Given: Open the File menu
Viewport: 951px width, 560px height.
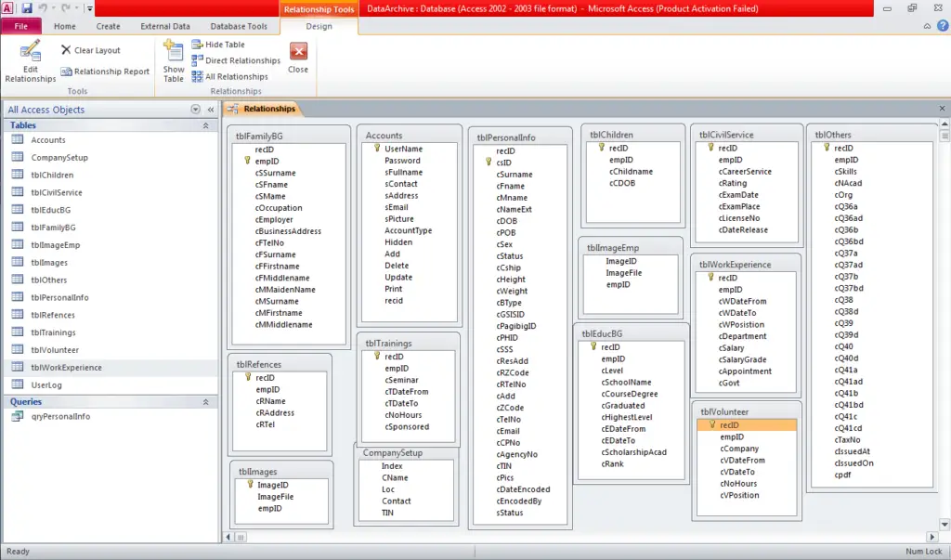Looking at the screenshot, I should pos(20,26).
